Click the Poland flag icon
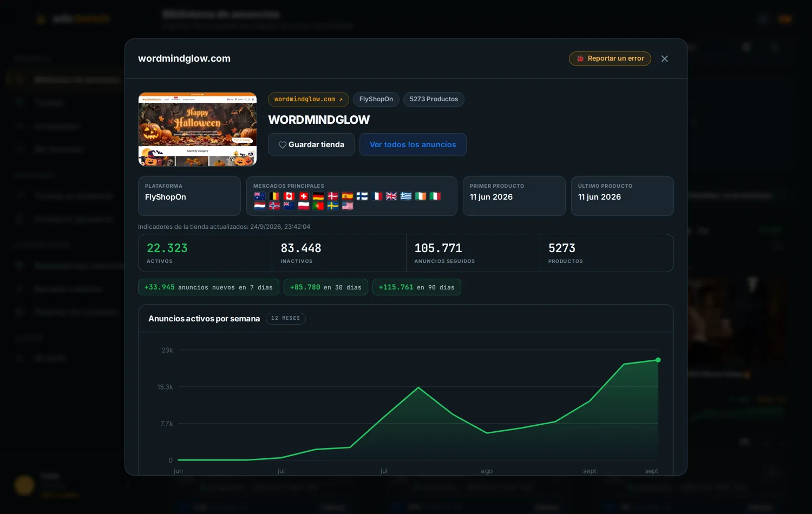Image resolution: width=812 pixels, height=514 pixels. [304, 206]
